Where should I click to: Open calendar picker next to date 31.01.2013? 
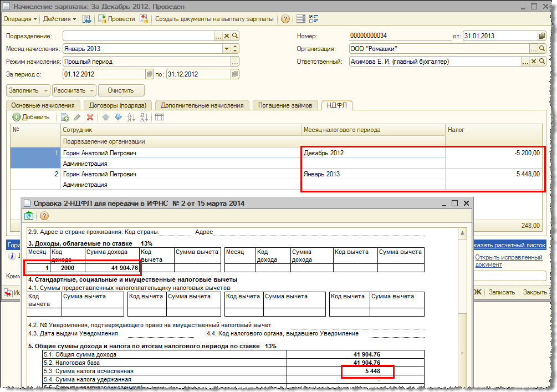(541, 36)
